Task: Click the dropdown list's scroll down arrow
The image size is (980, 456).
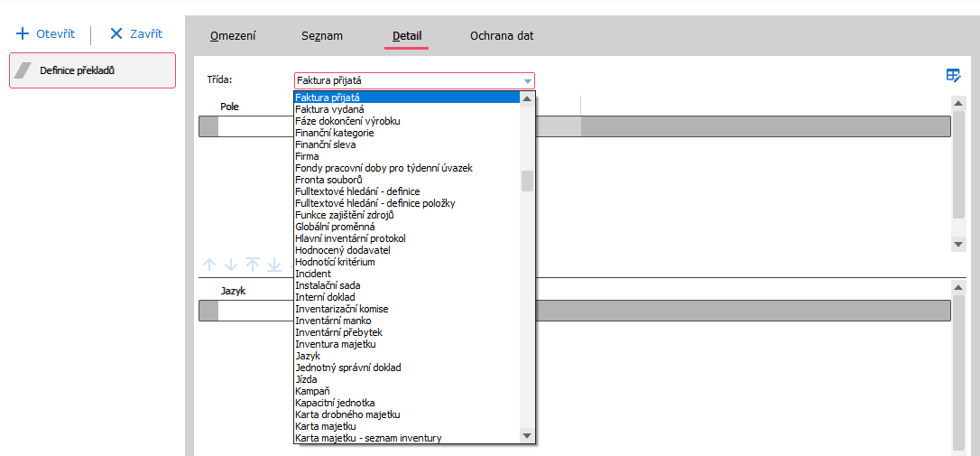Action: click(x=527, y=436)
